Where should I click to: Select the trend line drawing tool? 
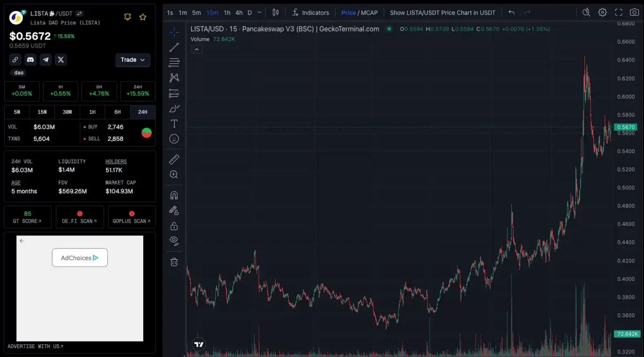(x=174, y=47)
